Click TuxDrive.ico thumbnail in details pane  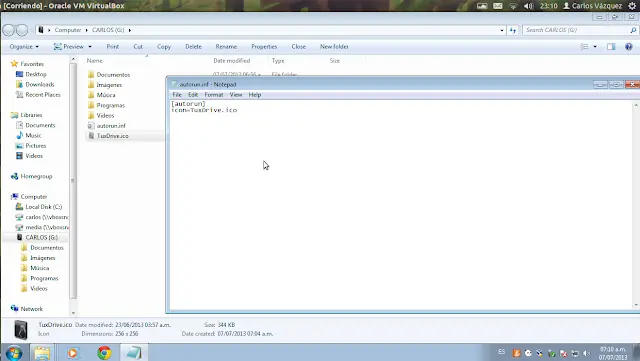[20, 330]
